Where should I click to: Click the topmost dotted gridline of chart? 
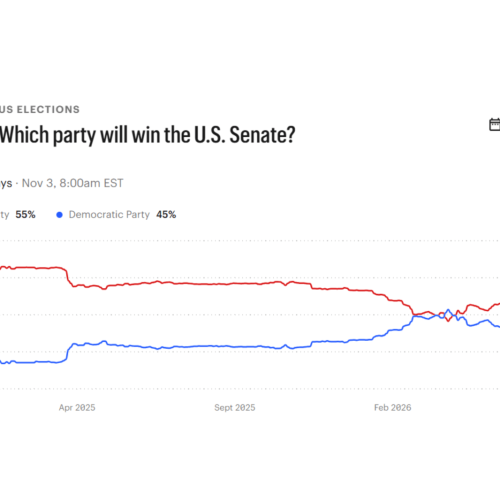pyautogui.click(x=250, y=240)
